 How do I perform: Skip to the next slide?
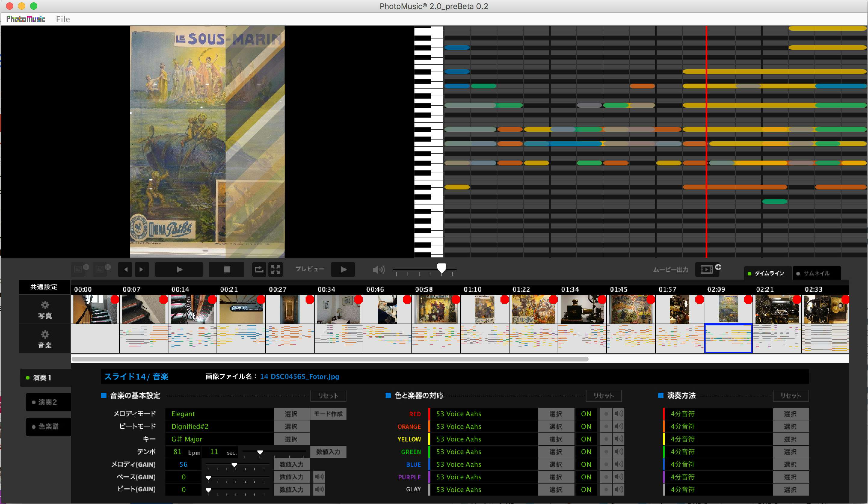(142, 269)
